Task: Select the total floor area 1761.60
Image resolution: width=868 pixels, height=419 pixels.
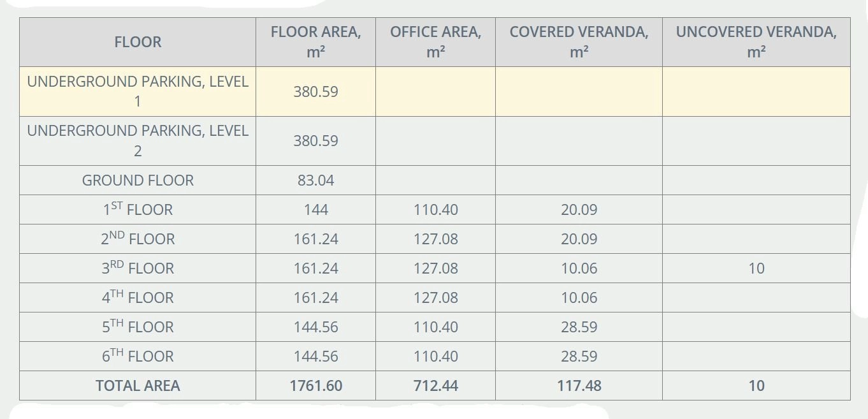Action: (315, 386)
